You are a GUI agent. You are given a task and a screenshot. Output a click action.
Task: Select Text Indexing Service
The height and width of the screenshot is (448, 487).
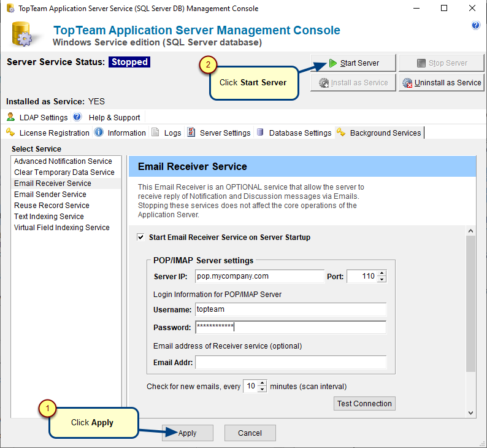coord(66,217)
